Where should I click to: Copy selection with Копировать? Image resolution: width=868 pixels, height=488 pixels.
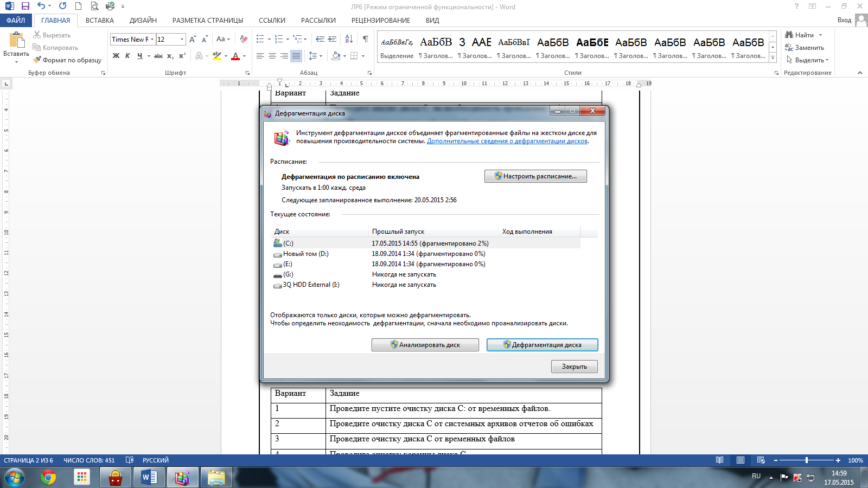(x=55, y=48)
